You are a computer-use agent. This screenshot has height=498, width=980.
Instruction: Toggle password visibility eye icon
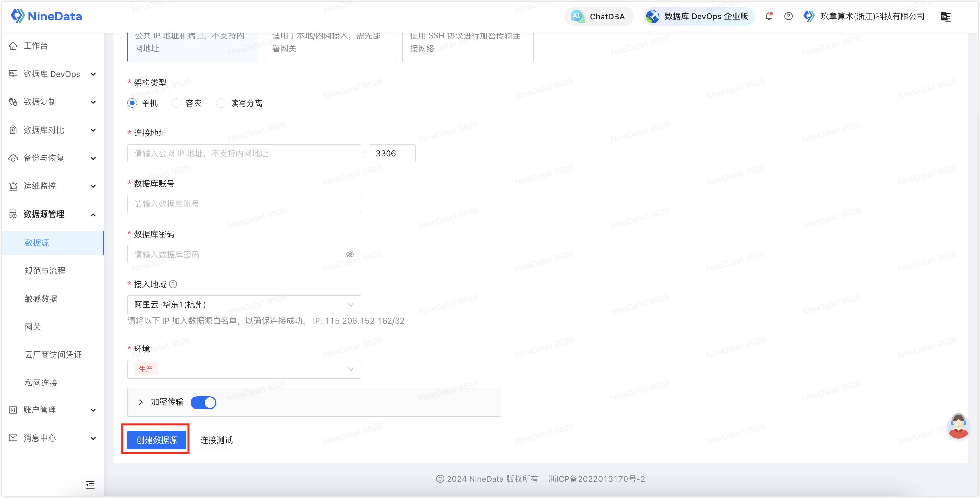pos(350,254)
